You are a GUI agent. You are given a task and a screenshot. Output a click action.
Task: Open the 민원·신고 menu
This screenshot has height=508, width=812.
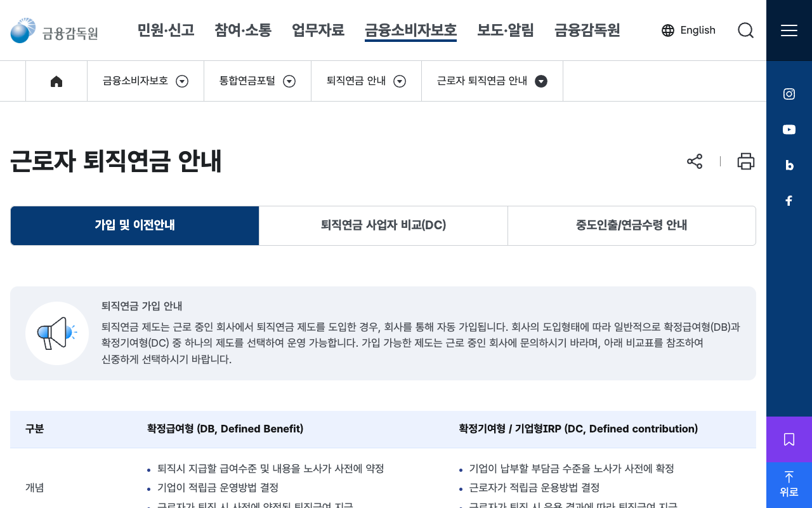coord(166,30)
